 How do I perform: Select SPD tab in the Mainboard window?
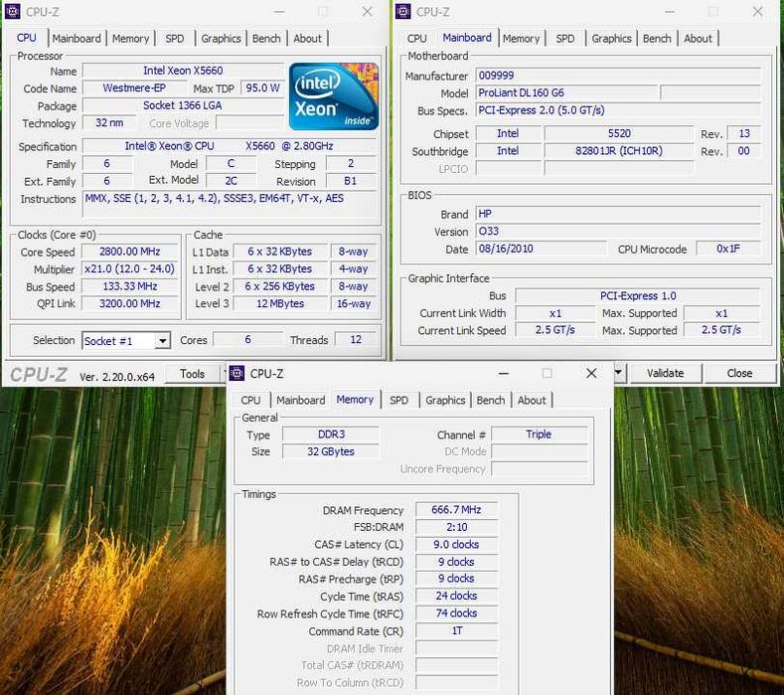[565, 39]
